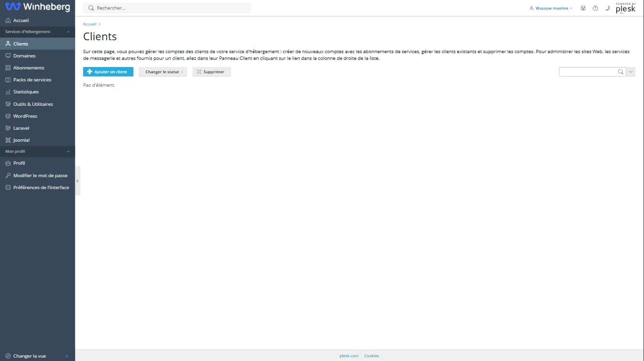Click the Supprimer button
The image size is (644, 361).
coord(212,72)
